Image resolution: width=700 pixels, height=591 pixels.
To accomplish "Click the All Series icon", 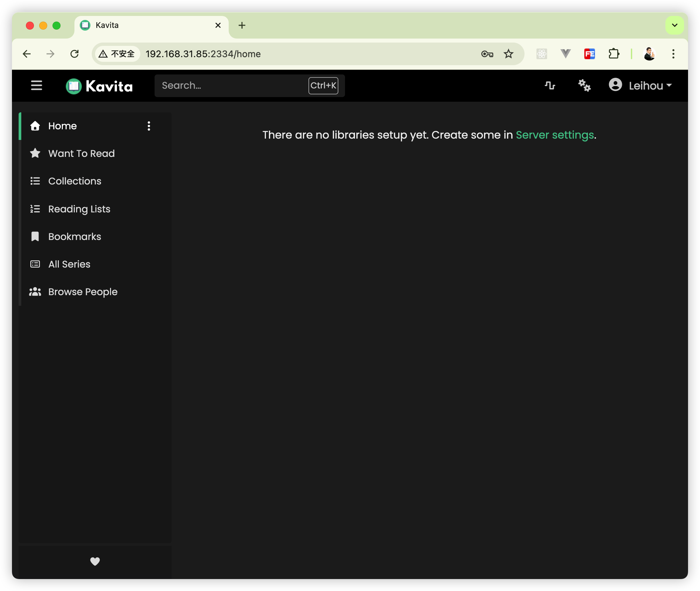I will click(x=35, y=264).
